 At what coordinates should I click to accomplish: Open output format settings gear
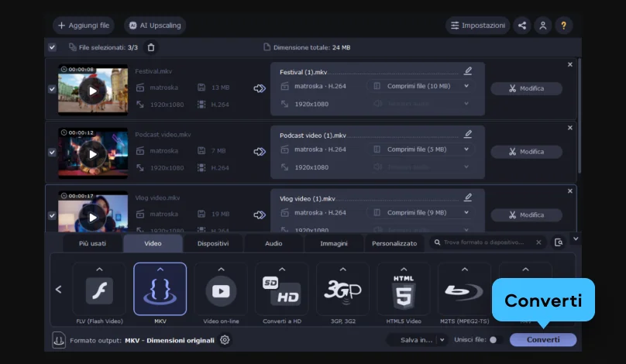225,340
